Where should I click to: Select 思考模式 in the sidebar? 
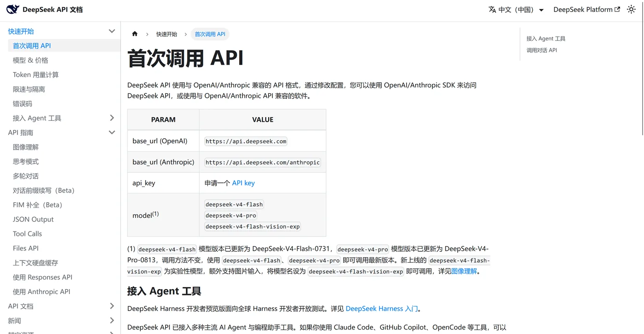pyautogui.click(x=26, y=162)
